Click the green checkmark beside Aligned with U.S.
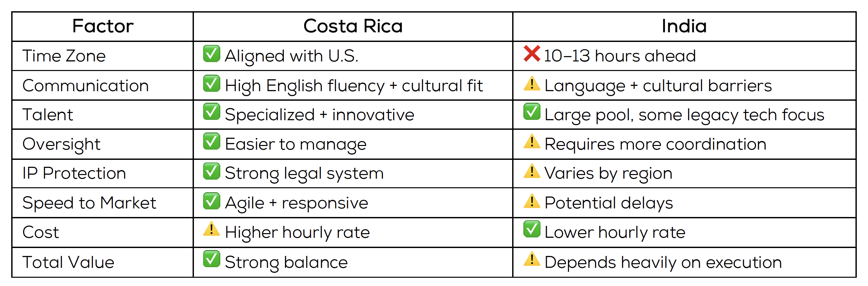868x286 pixels. coord(212,54)
